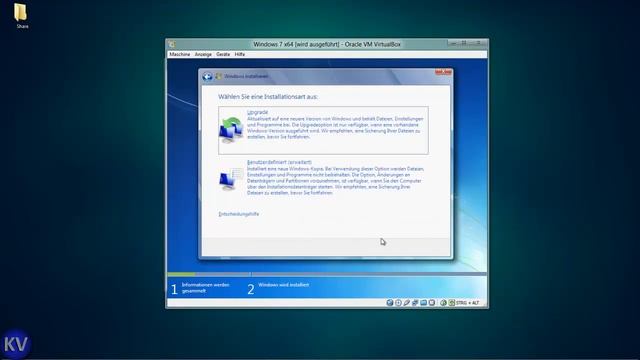Click the green keyboard capture icon

(x=452, y=303)
